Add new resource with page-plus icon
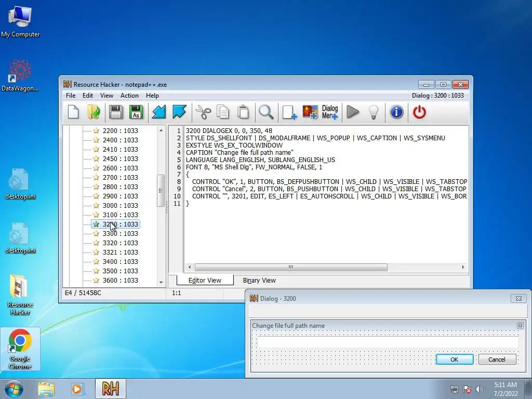 tap(289, 112)
